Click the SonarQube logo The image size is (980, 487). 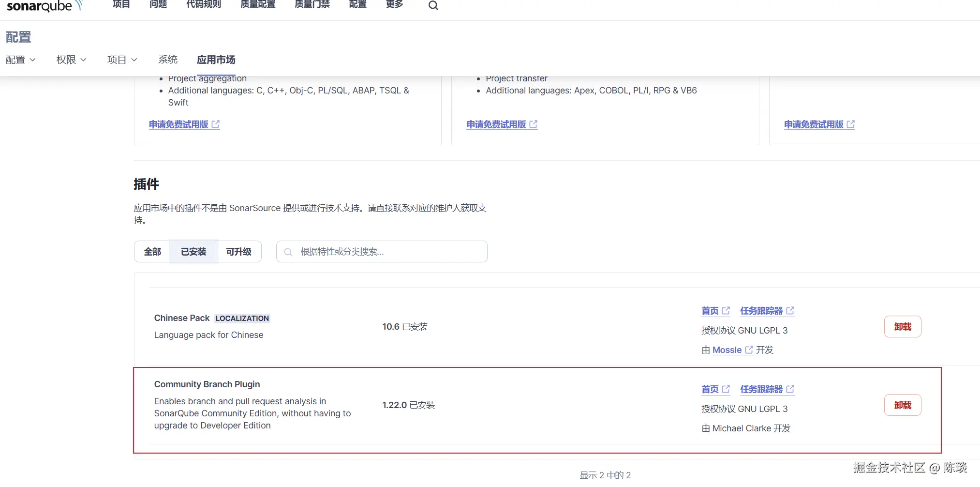[45, 5]
